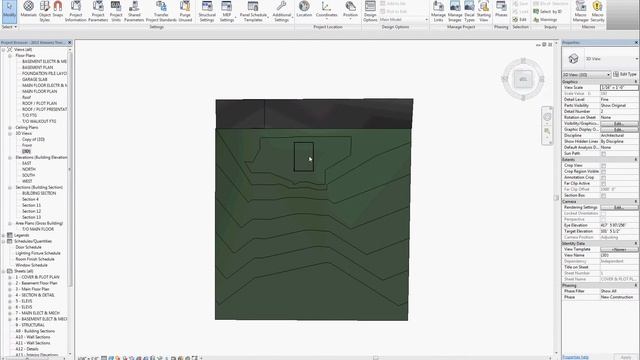This screenshot has height=360, width=640.
Task: Open MEP Settings
Action: tap(227, 11)
